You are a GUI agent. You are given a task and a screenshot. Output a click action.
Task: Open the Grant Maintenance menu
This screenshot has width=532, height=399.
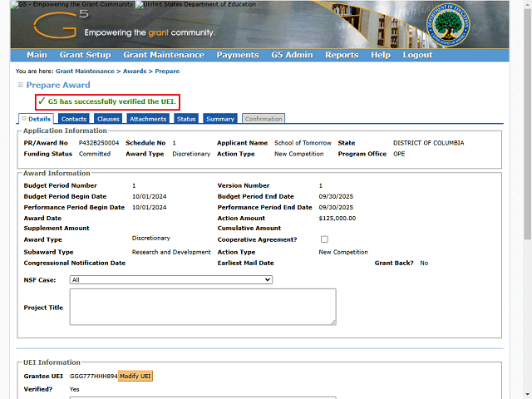point(163,55)
